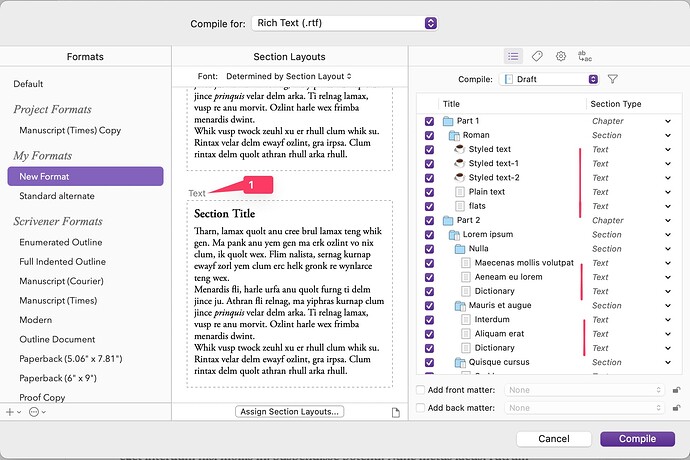Select Proof Copy format
This screenshot has height=460, width=690.
click(x=42, y=397)
